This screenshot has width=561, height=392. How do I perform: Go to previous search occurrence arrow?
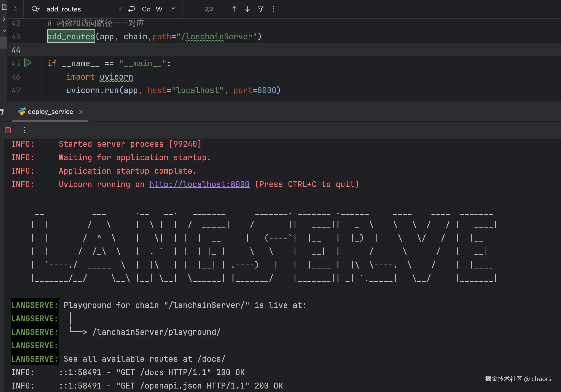click(x=234, y=9)
